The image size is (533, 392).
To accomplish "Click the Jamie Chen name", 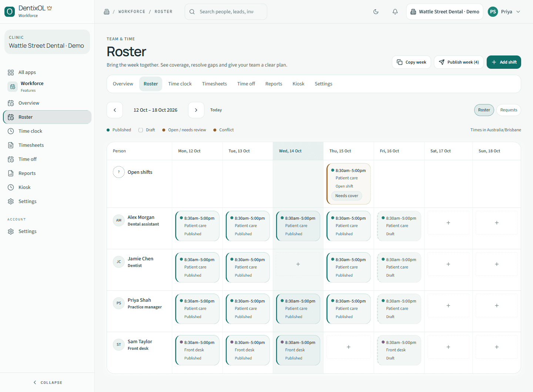I will 140,259.
